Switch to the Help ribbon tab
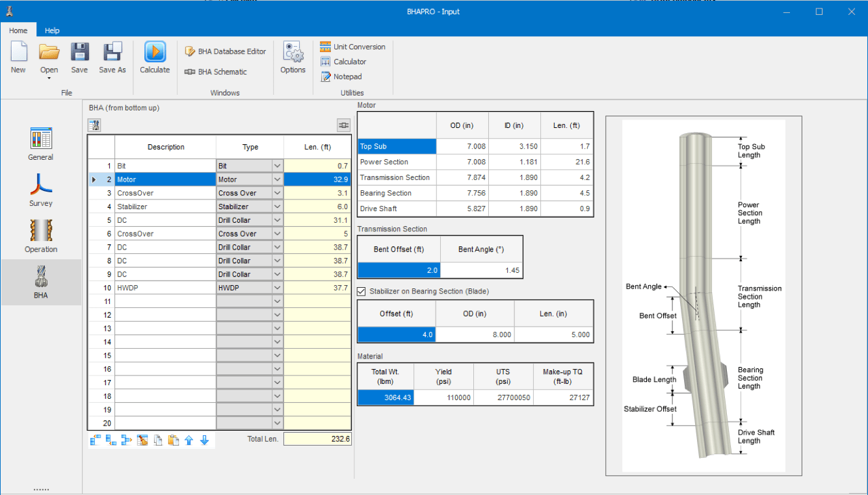868x495 pixels. tap(52, 31)
